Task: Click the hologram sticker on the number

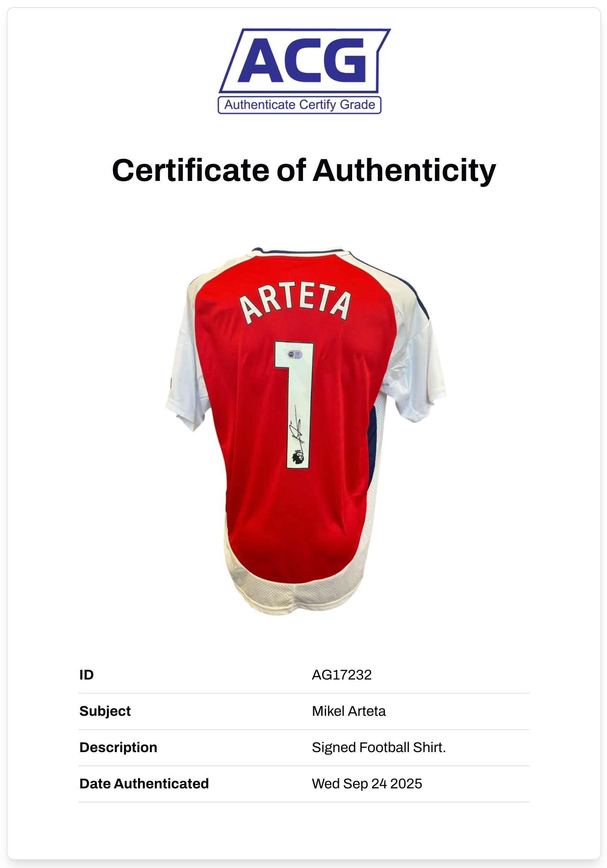Action: pos(295,354)
